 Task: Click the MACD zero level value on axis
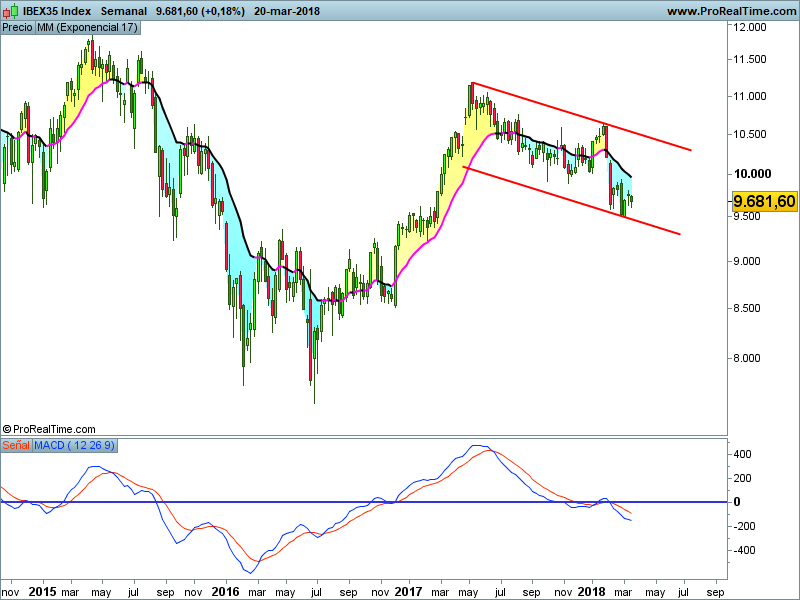pyautogui.click(x=740, y=502)
